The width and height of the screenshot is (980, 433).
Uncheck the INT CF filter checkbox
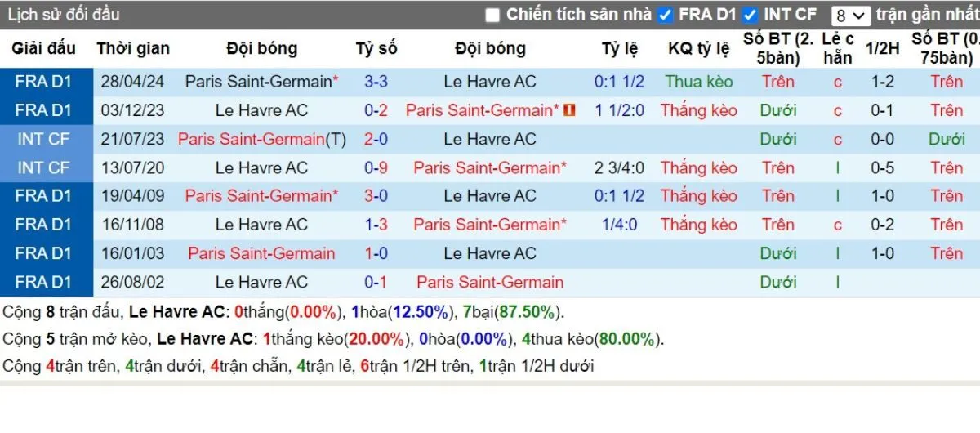tap(751, 15)
